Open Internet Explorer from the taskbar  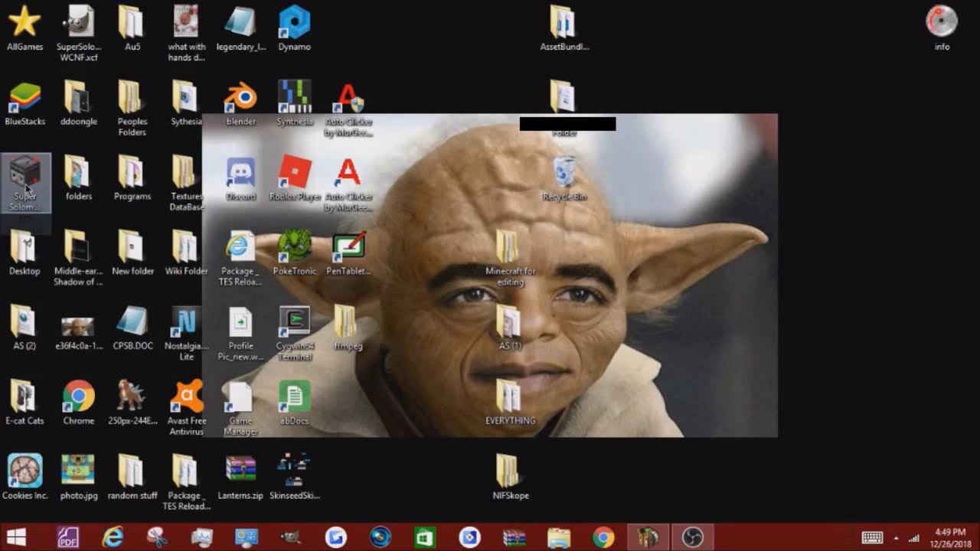pyautogui.click(x=113, y=537)
